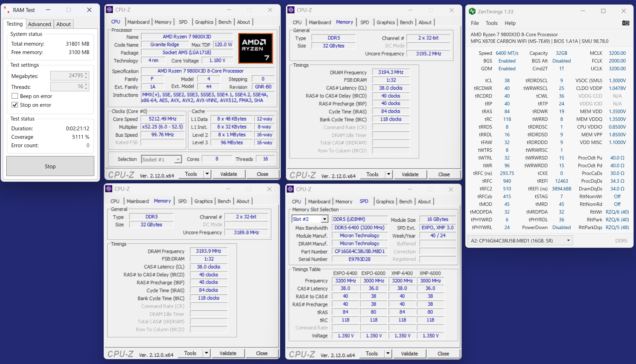The width and height of the screenshot is (636, 364).
Task: Click the Core Speed value 5212.49 MHz
Action: coord(163,119)
